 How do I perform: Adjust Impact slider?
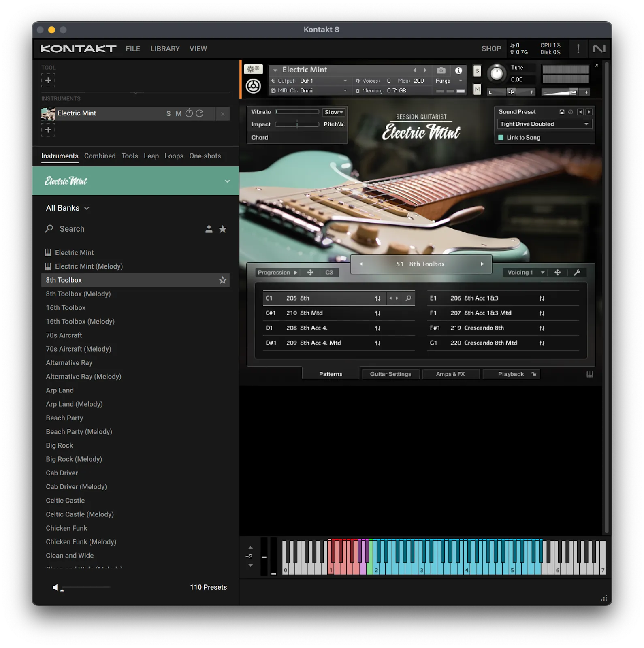coord(297,124)
